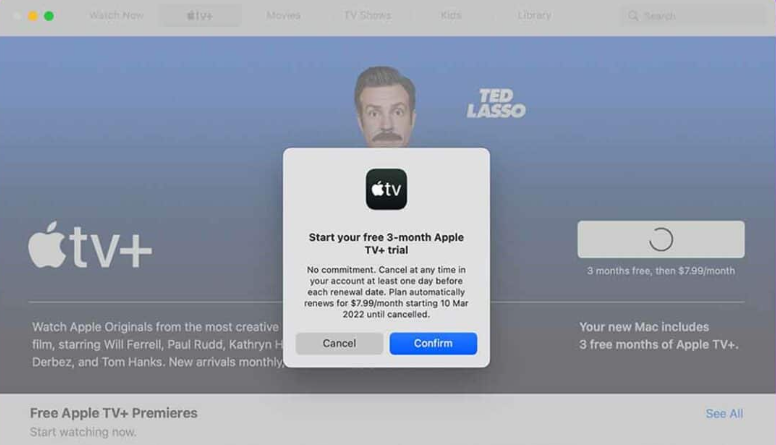Open See All for Free Premieres
Viewport: 776px width, 445px height.
724,413
